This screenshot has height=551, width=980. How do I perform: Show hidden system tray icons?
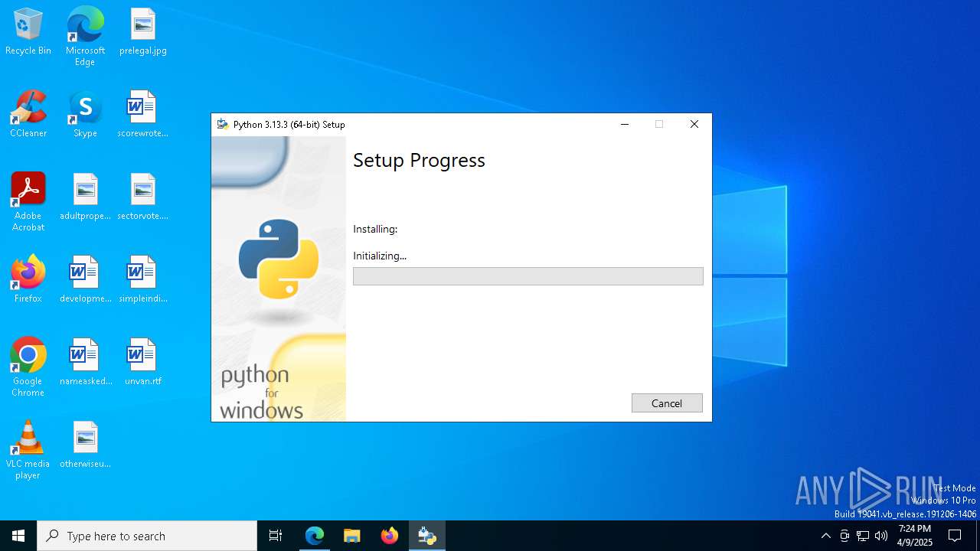(x=825, y=536)
